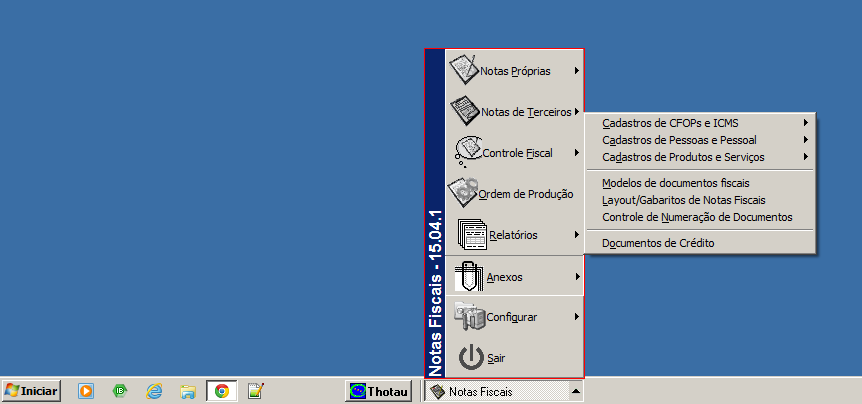Open the media player taskbar icon
The width and height of the screenshot is (862, 404).
click(x=86, y=391)
